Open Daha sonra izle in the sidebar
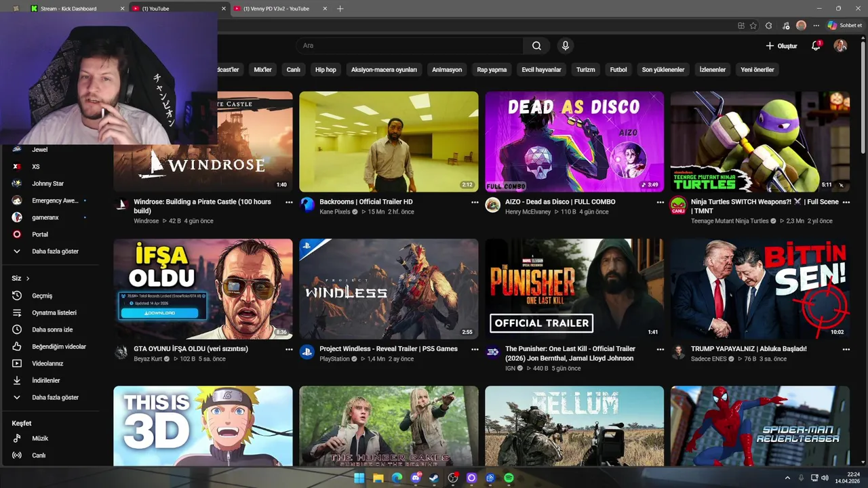The width and height of the screenshot is (868, 488). click(x=53, y=329)
